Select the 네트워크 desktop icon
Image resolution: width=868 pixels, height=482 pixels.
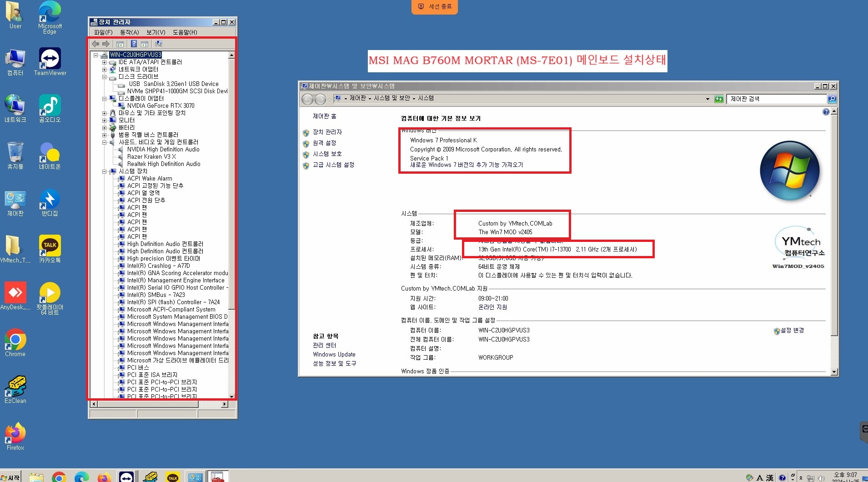15,109
